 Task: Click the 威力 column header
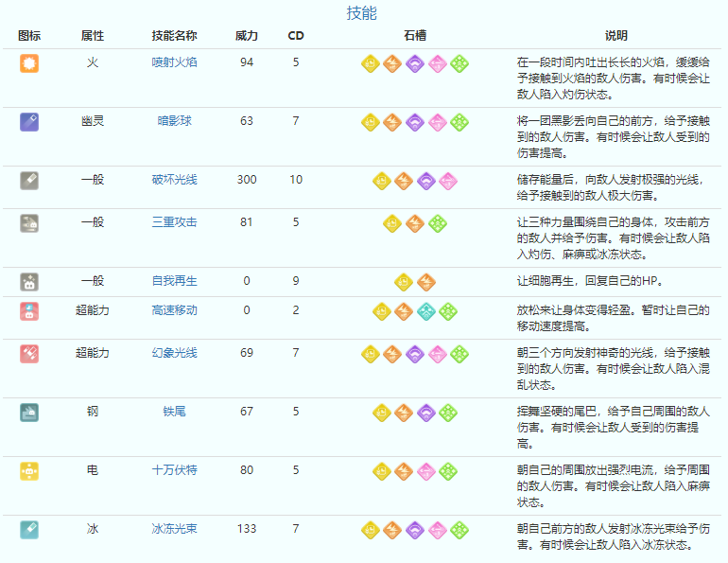point(247,36)
